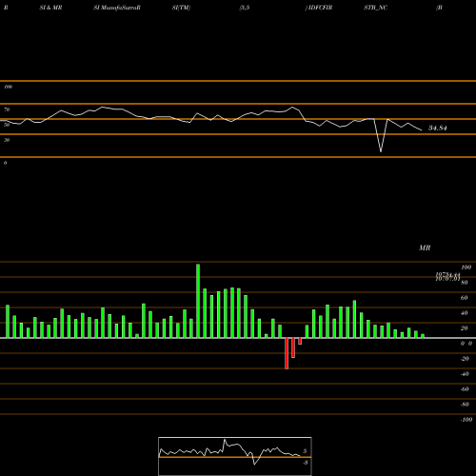Click the MR axis label -100
Viewport: 476px width, 476px height.
[466, 420]
